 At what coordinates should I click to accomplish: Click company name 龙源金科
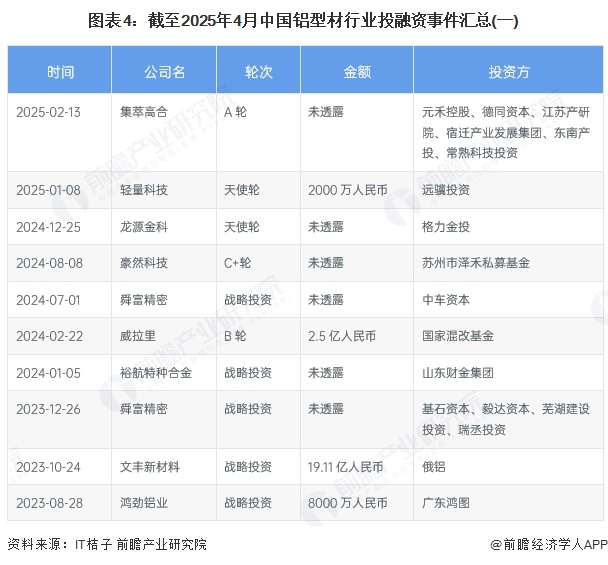(144, 227)
